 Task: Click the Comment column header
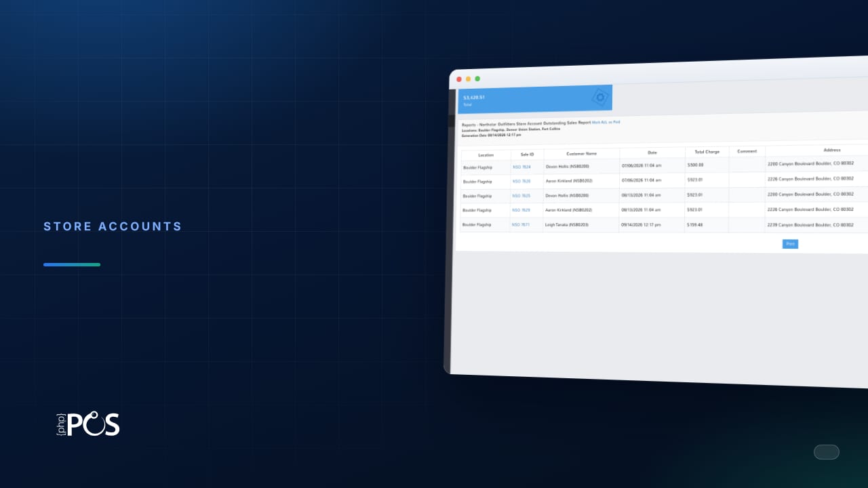(747, 151)
